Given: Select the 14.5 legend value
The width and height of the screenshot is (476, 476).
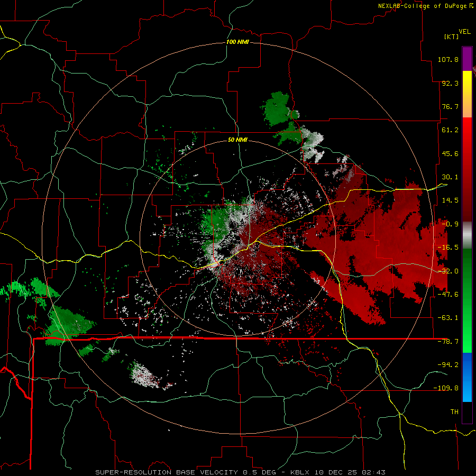Looking at the screenshot, I should pyautogui.click(x=450, y=200).
